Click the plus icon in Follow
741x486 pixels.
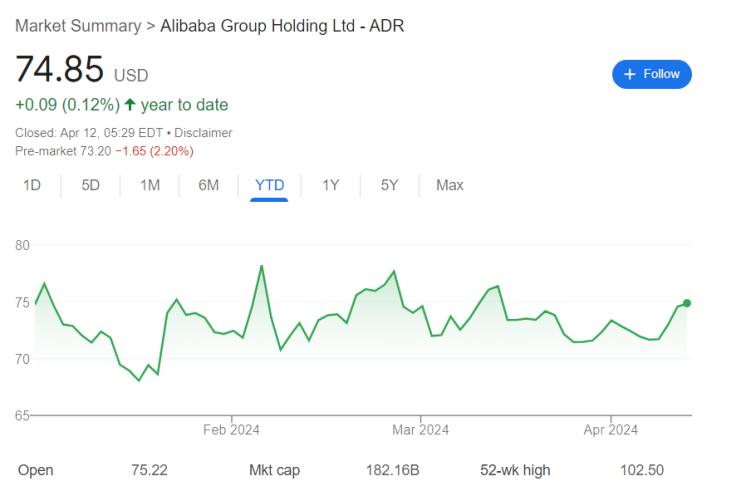(x=629, y=74)
